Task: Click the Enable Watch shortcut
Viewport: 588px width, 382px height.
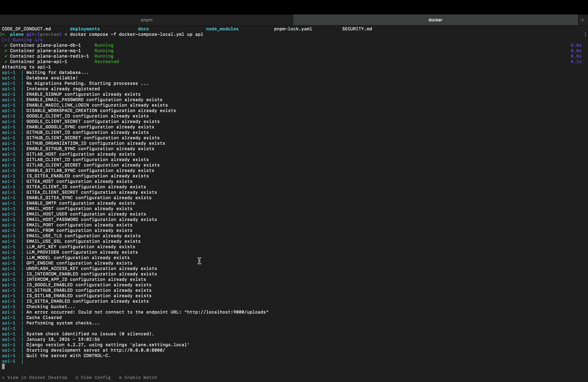Action: point(138,377)
